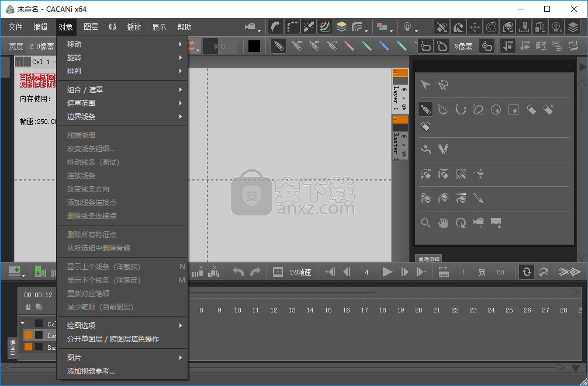The image size is (588, 386).
Task: Toggle the dashed corner stroke mode button
Action: (292, 27)
